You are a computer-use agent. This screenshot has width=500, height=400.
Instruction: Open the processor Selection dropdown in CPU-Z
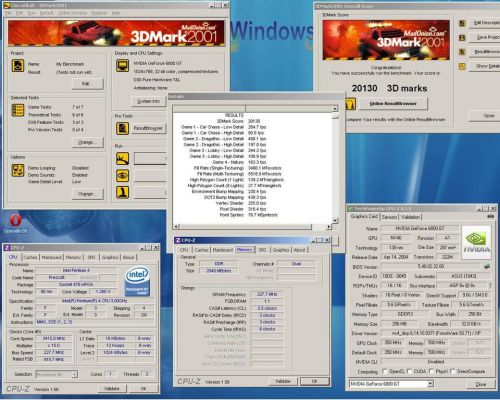click(74, 374)
